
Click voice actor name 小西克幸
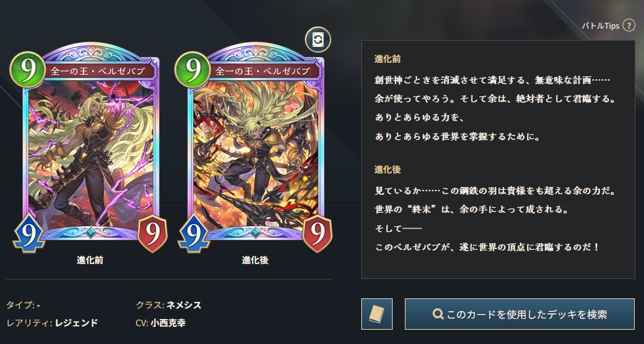click(x=168, y=323)
